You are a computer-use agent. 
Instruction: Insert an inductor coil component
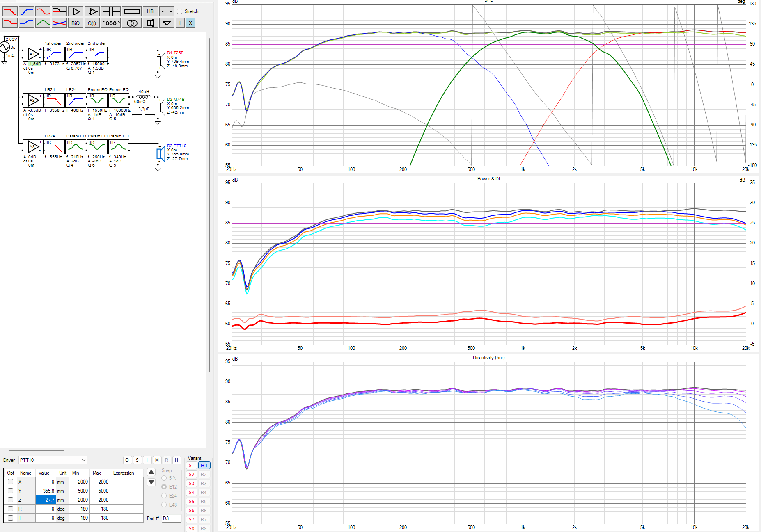tap(111, 23)
